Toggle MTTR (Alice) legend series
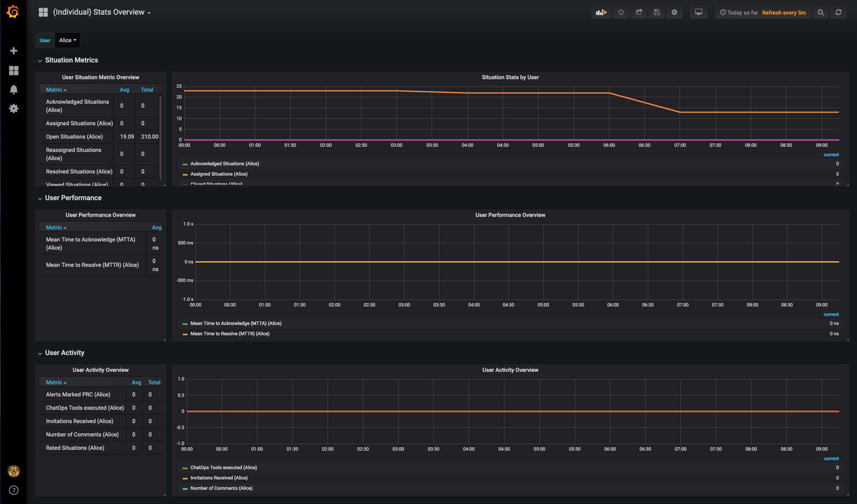 pyautogui.click(x=230, y=334)
